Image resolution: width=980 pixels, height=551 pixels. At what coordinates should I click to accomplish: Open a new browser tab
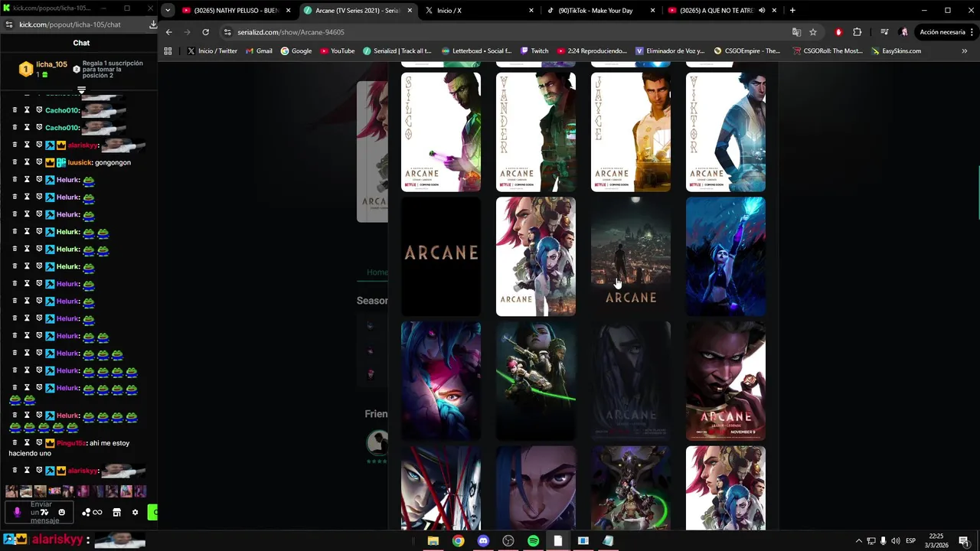[x=792, y=11]
